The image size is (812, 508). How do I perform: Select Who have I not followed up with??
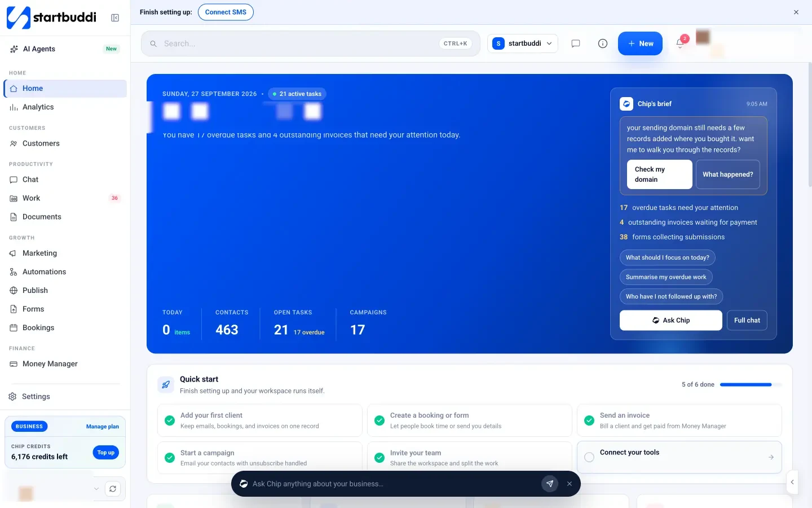tap(671, 297)
